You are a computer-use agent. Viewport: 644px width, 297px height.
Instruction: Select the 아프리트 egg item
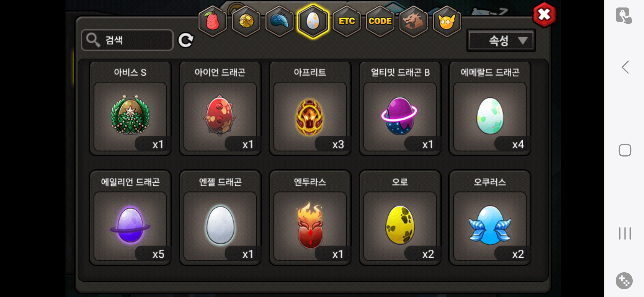pos(310,108)
